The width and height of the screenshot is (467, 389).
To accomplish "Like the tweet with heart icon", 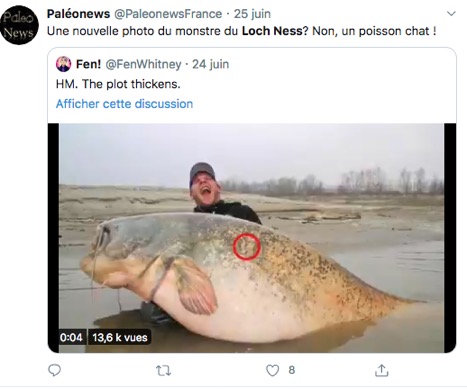I will (272, 370).
